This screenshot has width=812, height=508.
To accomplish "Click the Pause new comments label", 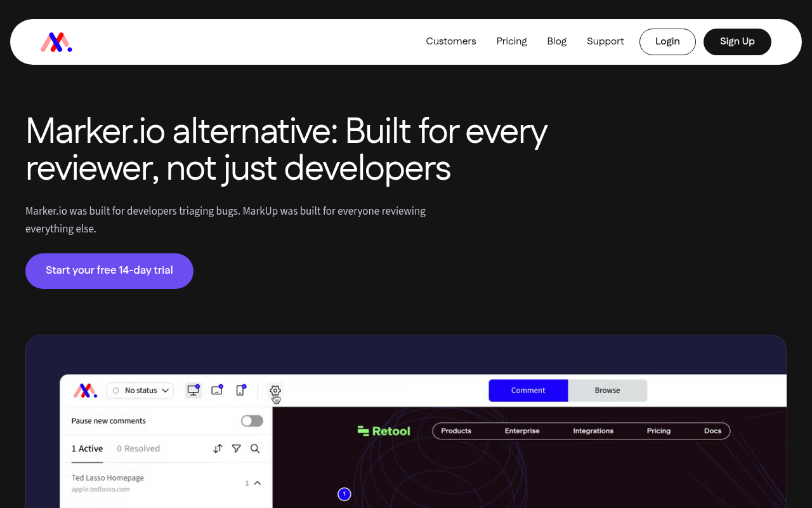I will tap(108, 421).
